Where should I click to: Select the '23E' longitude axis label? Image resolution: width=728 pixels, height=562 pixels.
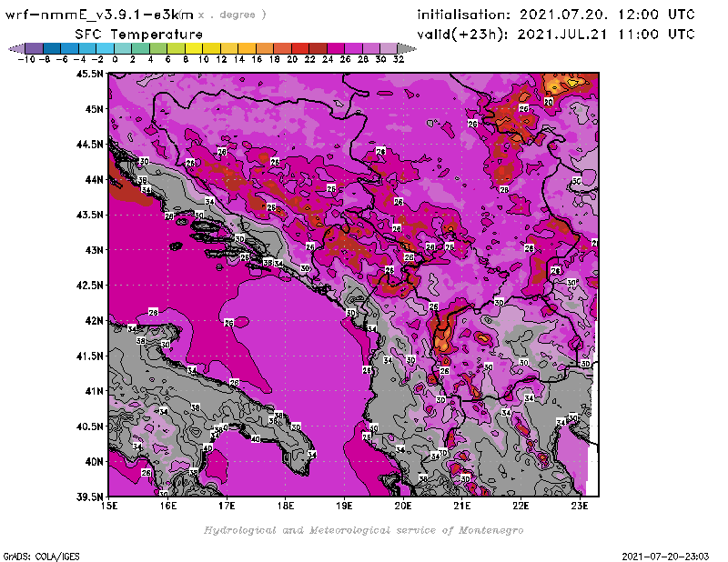tap(580, 506)
